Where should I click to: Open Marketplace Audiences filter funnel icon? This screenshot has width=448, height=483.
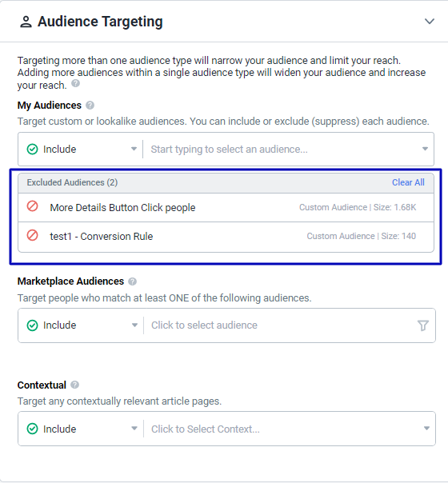pyautogui.click(x=422, y=325)
